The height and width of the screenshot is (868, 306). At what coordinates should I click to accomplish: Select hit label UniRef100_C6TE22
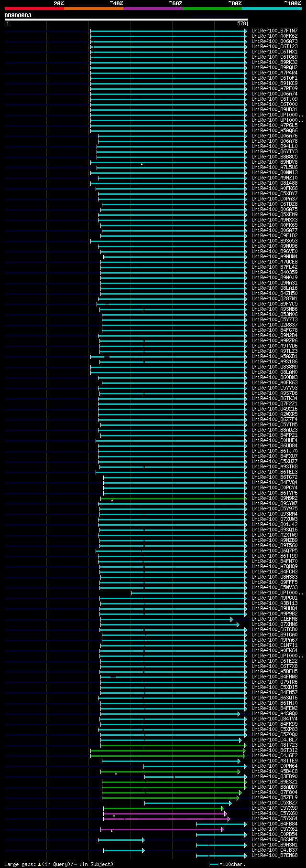point(274,661)
